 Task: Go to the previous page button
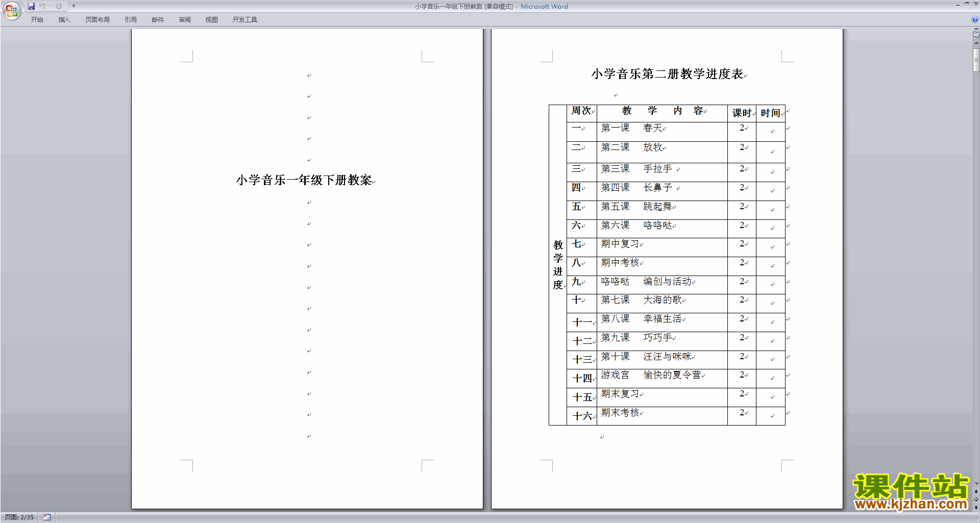976,492
